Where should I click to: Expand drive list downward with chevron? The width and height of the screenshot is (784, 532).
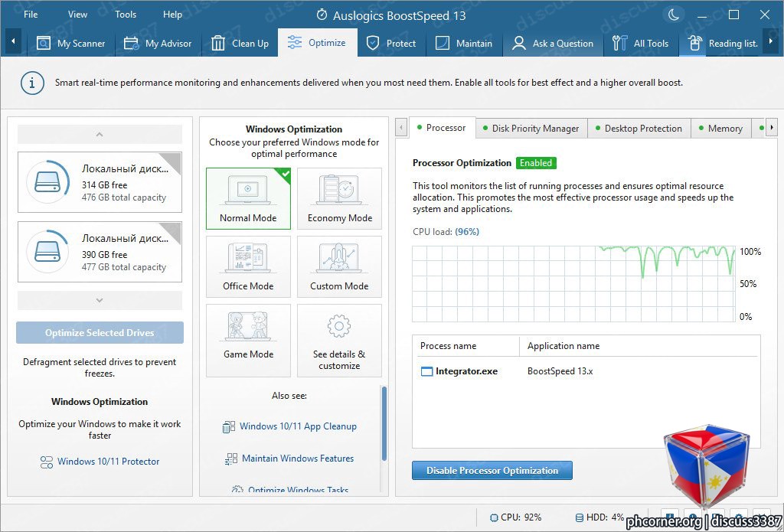pos(100,301)
